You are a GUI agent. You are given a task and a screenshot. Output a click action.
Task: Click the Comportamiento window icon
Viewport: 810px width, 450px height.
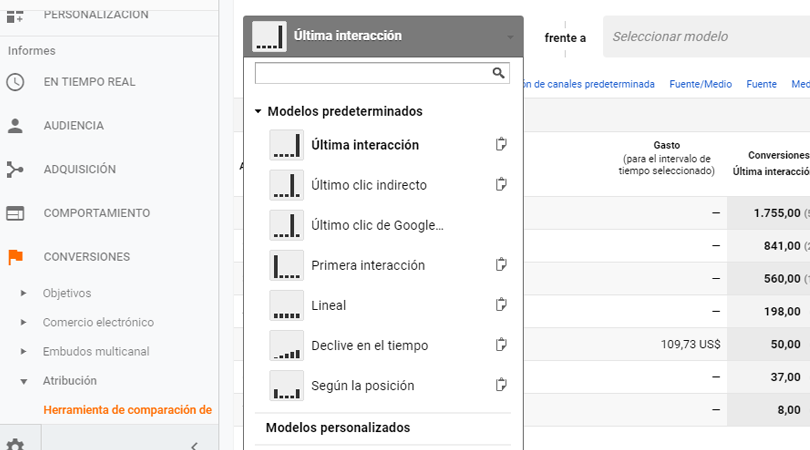pyautogui.click(x=15, y=213)
